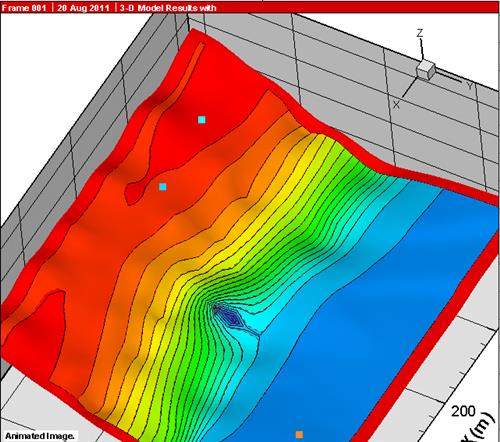Select the cyan marker on the wide red plateau
500x442 pixels.
(x=202, y=120)
